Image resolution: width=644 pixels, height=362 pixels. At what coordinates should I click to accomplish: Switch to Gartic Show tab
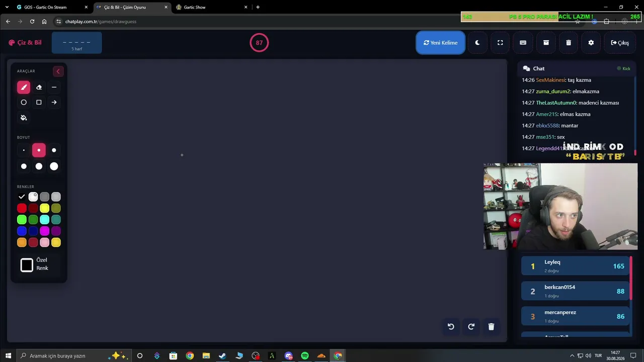coord(211,7)
